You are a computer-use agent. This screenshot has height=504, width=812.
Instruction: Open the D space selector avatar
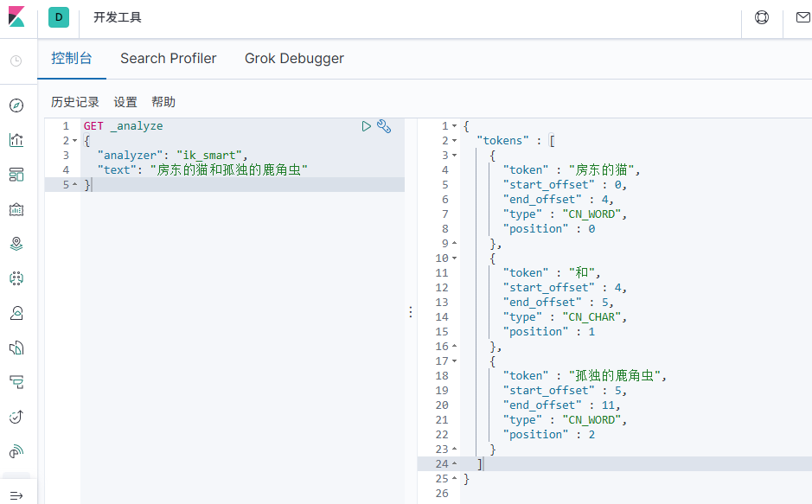pyautogui.click(x=59, y=17)
